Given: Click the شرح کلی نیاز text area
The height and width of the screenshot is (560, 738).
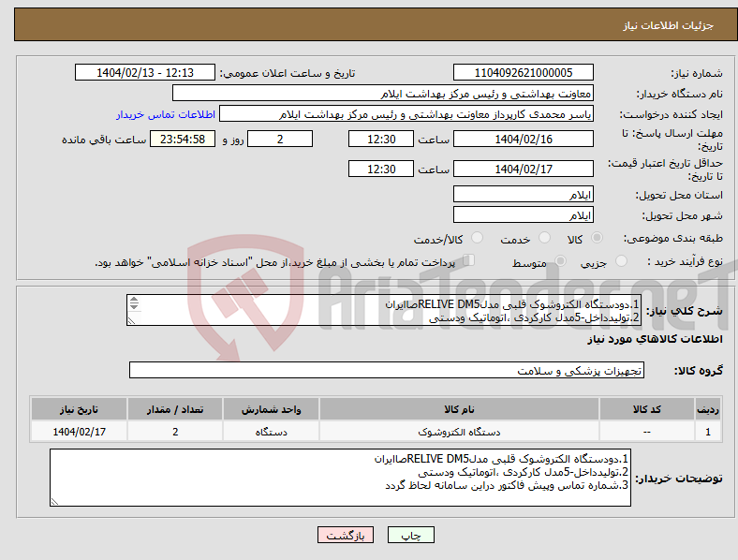Looking at the screenshot, I should click(384, 310).
